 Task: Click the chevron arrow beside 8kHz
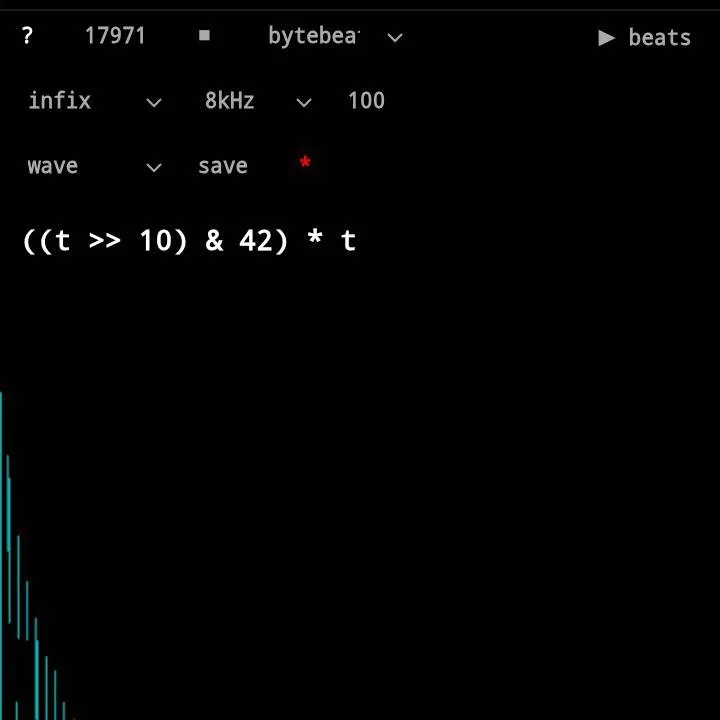click(304, 102)
